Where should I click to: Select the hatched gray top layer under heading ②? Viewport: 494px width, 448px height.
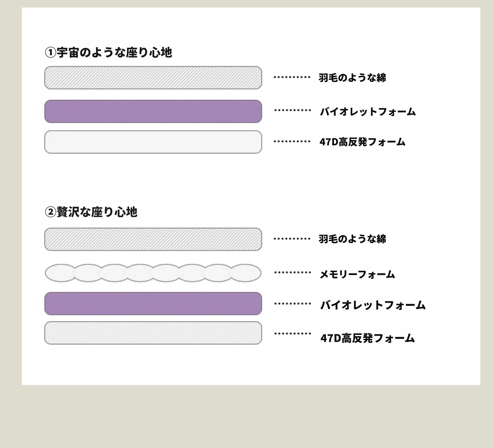(x=153, y=239)
